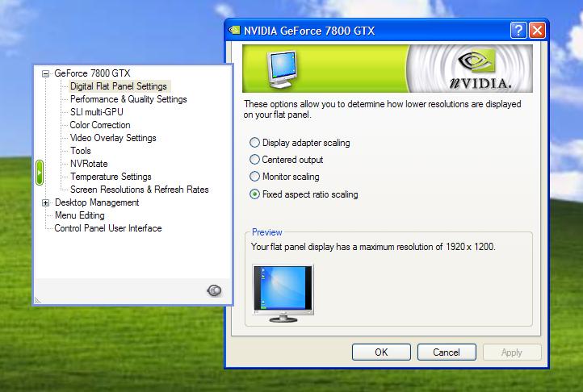This screenshot has width=583, height=392.
Task: Collapse the GeForce 7800 GTX tree node
Action: [x=45, y=73]
